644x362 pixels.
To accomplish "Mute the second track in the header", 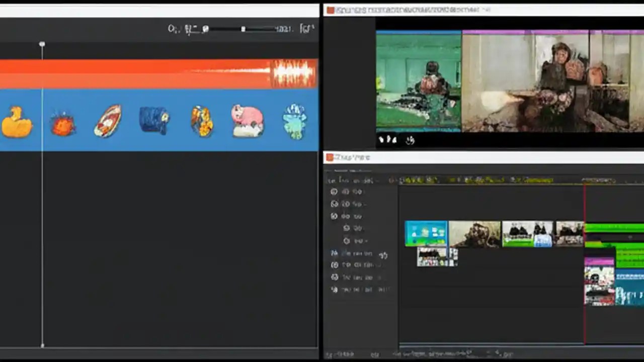I will pos(334,204).
